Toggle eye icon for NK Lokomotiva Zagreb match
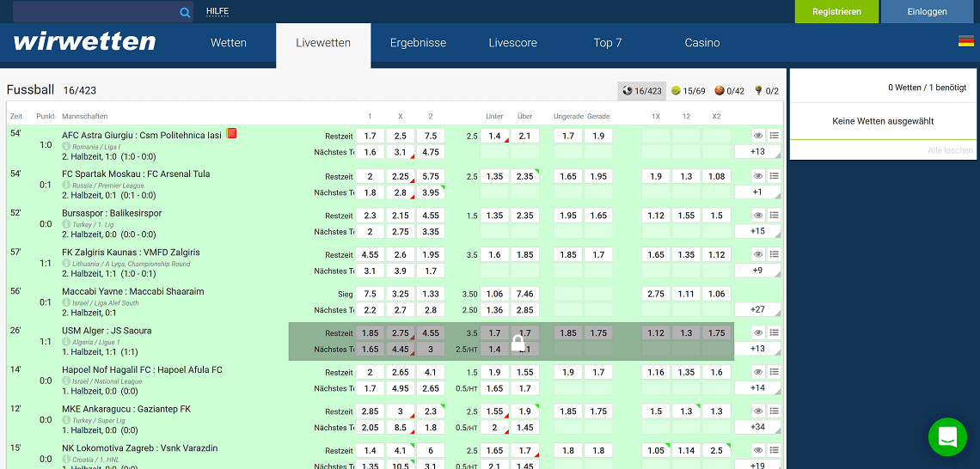980x469 pixels. (x=758, y=450)
